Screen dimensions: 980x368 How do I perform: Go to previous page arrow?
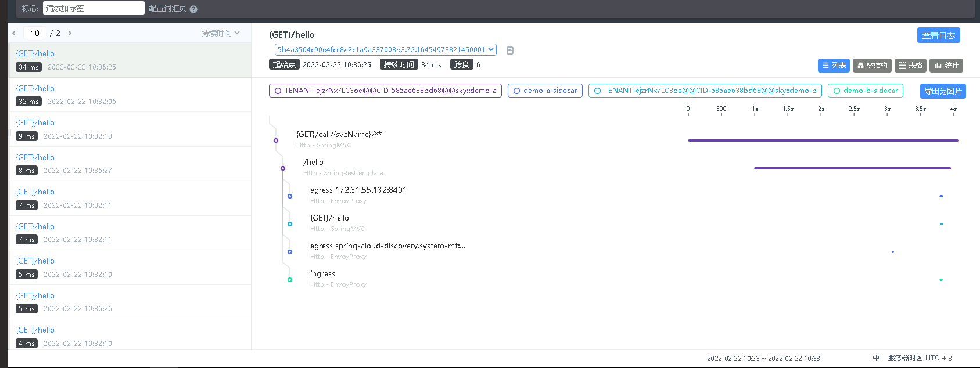[x=14, y=33]
